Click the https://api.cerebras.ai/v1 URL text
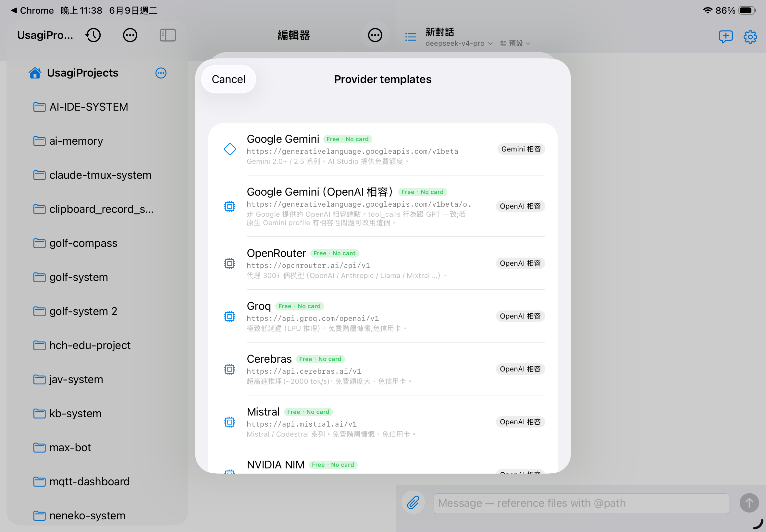 click(x=304, y=371)
